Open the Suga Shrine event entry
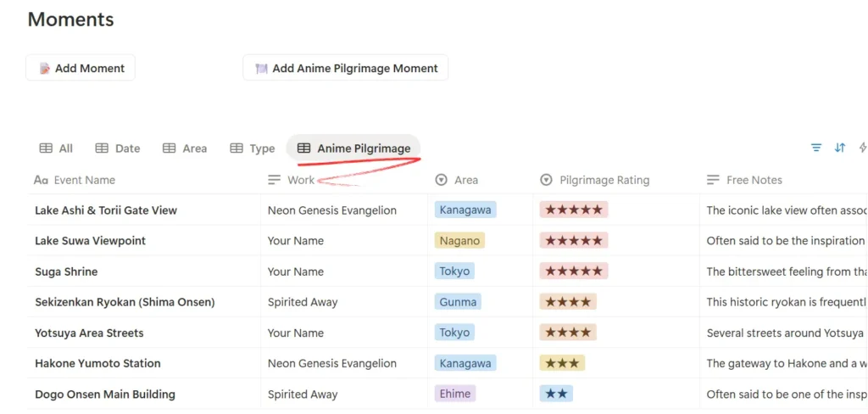Image resolution: width=868 pixels, height=414 pixels. 66,271
